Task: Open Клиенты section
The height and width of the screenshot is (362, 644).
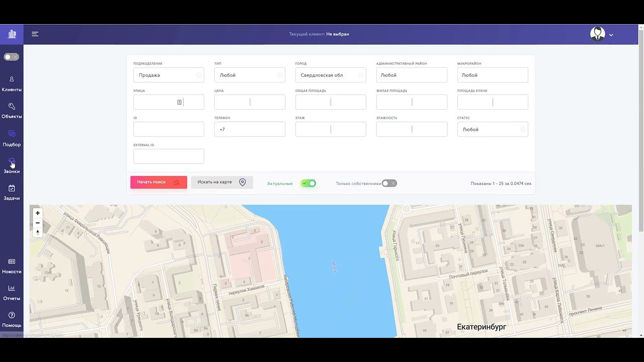Action: pos(12,83)
